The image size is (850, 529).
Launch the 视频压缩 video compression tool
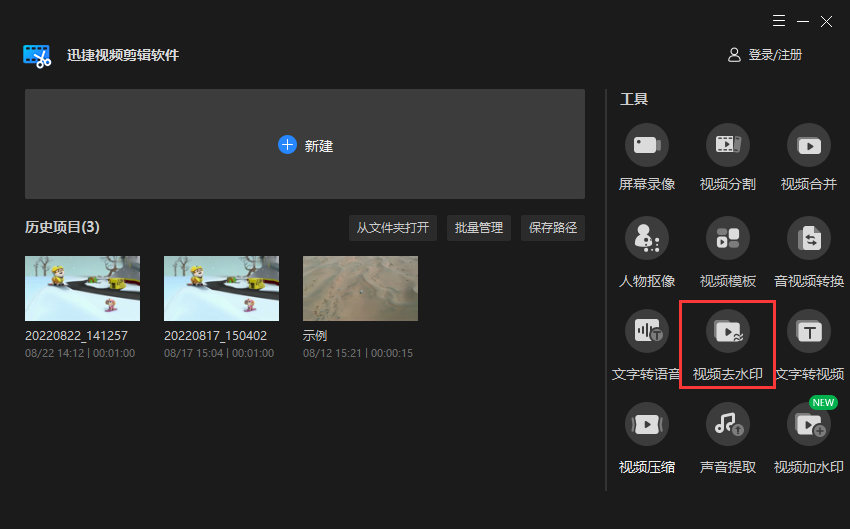click(646, 425)
